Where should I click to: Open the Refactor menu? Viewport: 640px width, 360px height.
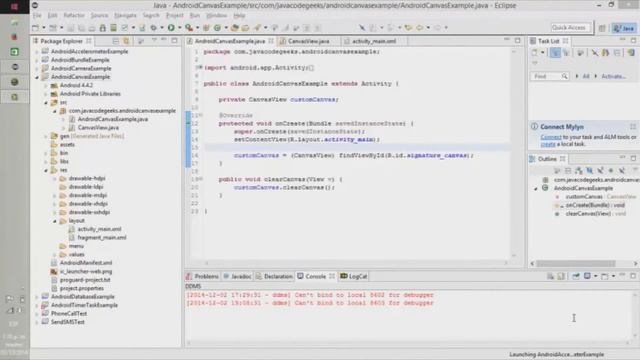click(74, 16)
